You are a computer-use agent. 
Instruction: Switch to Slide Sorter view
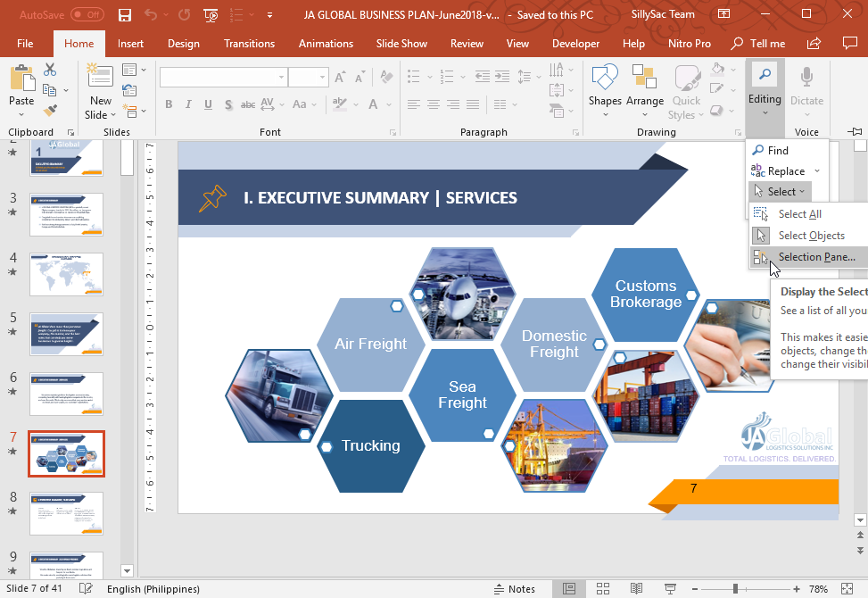click(x=602, y=589)
